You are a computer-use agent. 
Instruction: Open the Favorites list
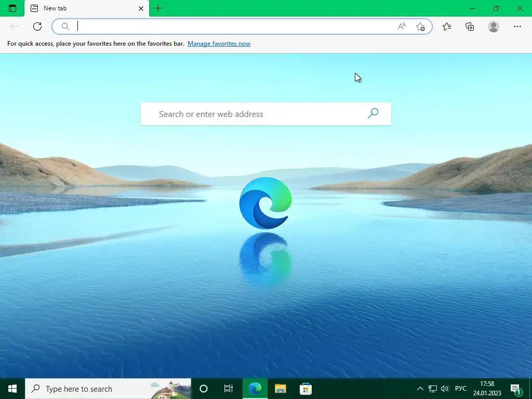coord(447,26)
